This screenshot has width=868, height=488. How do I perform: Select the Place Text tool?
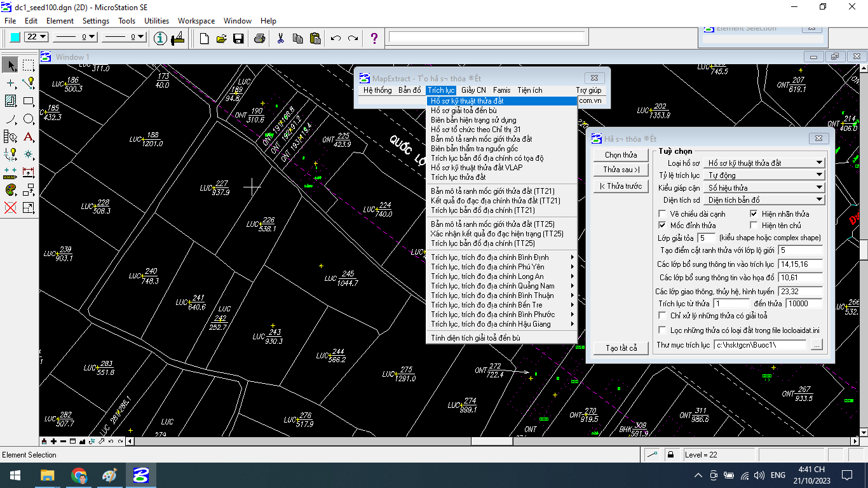(28, 137)
